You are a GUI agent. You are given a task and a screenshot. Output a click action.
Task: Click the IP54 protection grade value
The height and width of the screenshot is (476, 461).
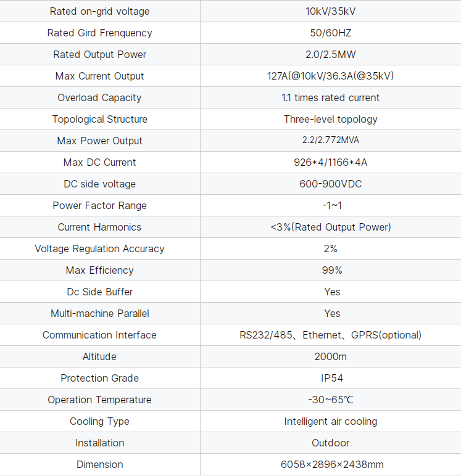tap(332, 378)
